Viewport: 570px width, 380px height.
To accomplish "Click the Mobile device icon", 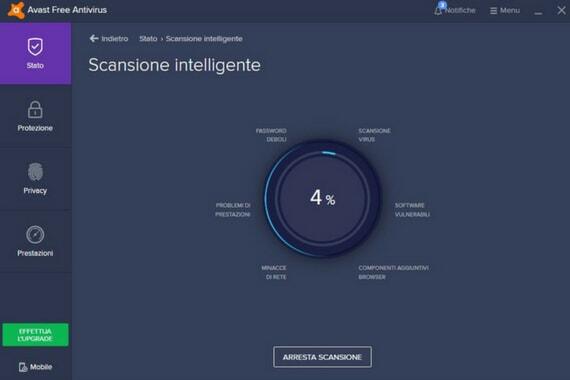I will click(23, 367).
